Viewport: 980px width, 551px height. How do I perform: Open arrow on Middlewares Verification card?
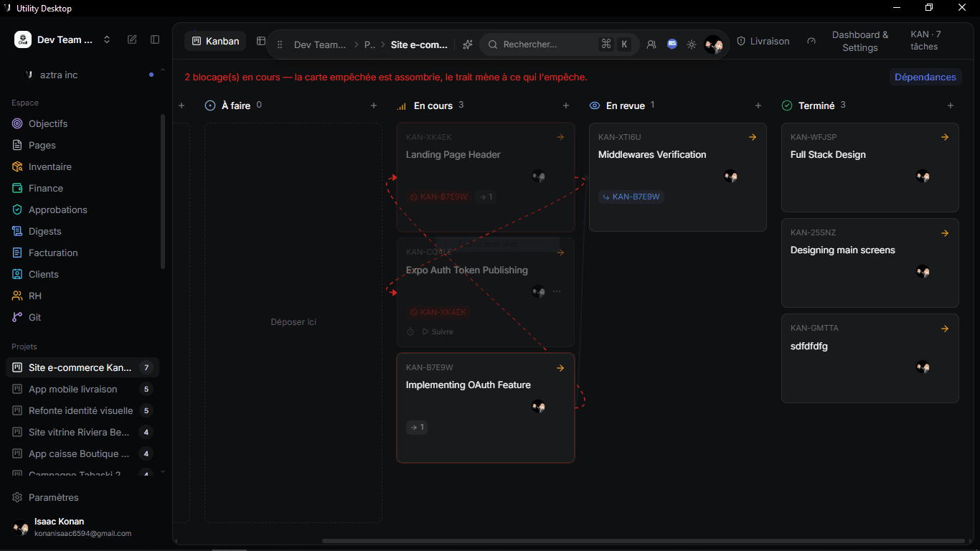(x=753, y=137)
